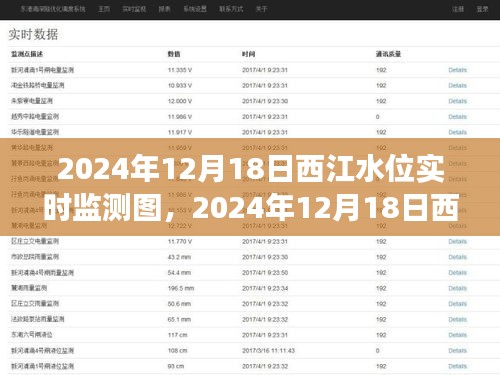
Task: Open Details for the 11.770 V row
Action: 457,241
